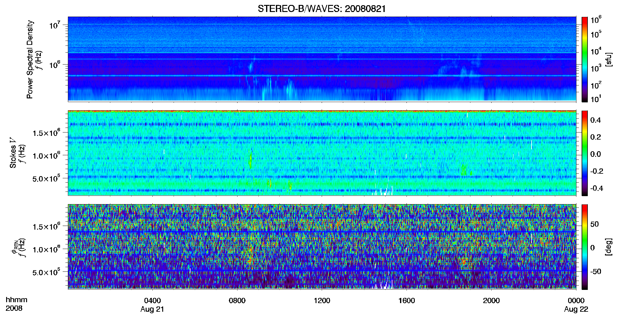
Task: Click the 10^3 tick on the sfu colorbar
Action: click(596, 68)
